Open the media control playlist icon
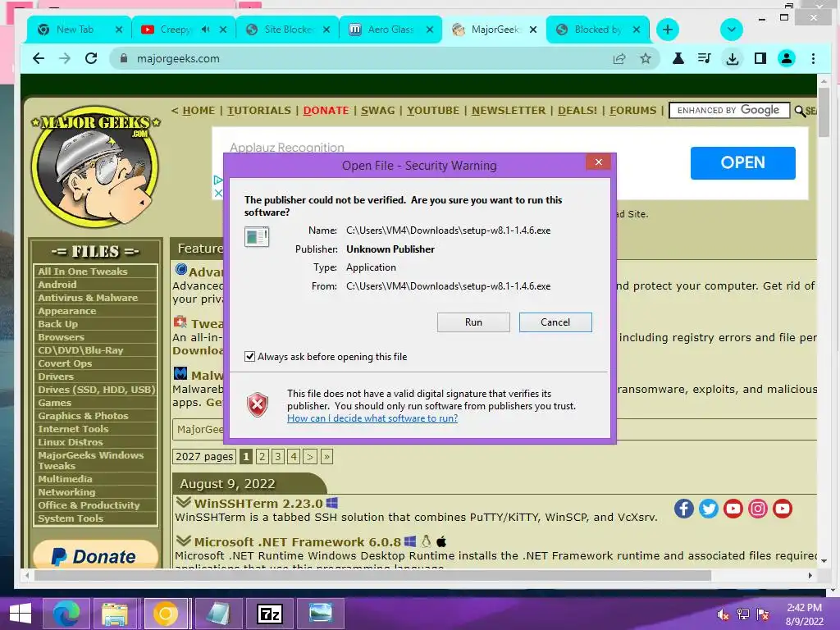This screenshot has height=630, width=840. pyautogui.click(x=705, y=58)
